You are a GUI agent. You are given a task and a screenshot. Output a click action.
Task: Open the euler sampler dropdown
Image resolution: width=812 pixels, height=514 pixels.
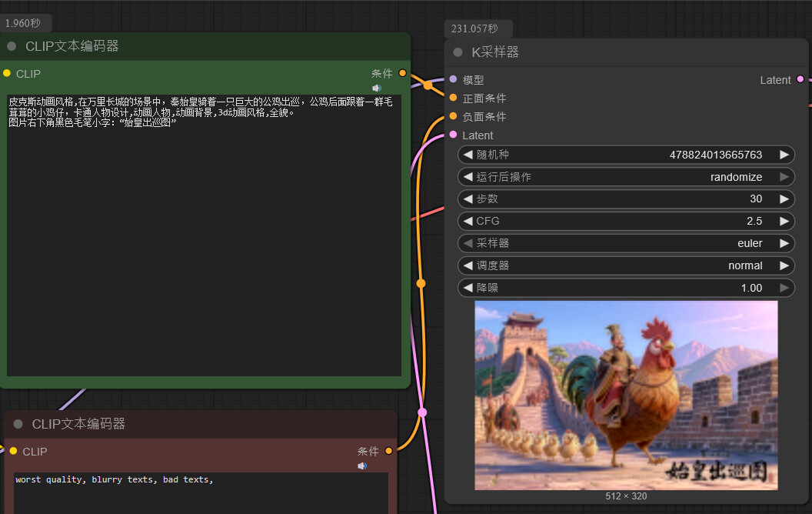[x=626, y=243]
